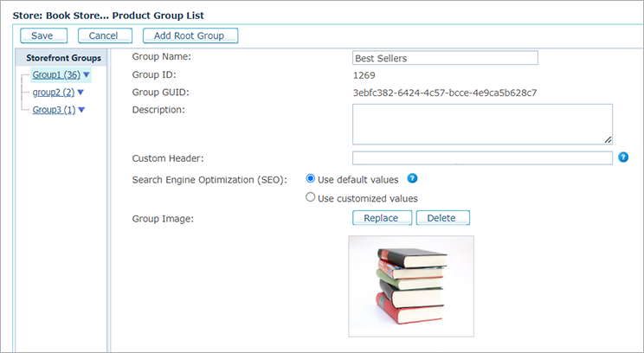Open the Group3 (1) group link
The height and width of the screenshot is (353, 644).
click(54, 110)
